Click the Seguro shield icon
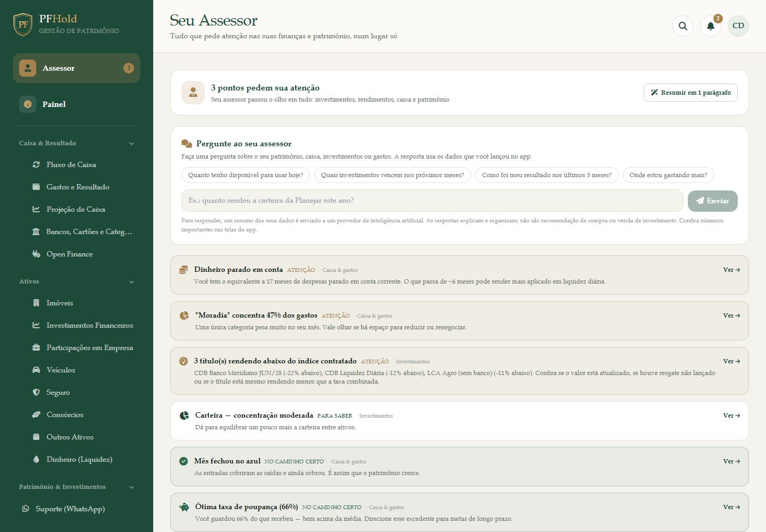 (36, 393)
